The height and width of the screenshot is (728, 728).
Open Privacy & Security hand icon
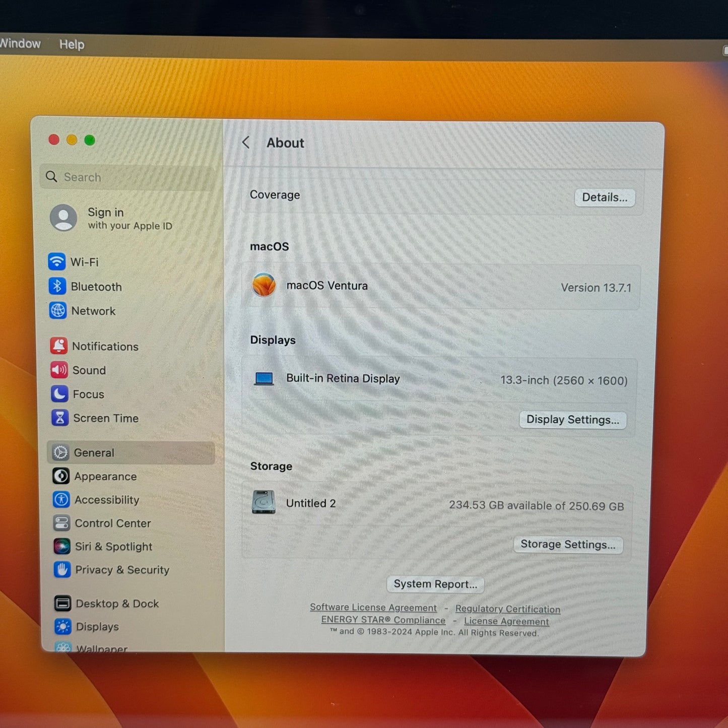pyautogui.click(x=62, y=569)
